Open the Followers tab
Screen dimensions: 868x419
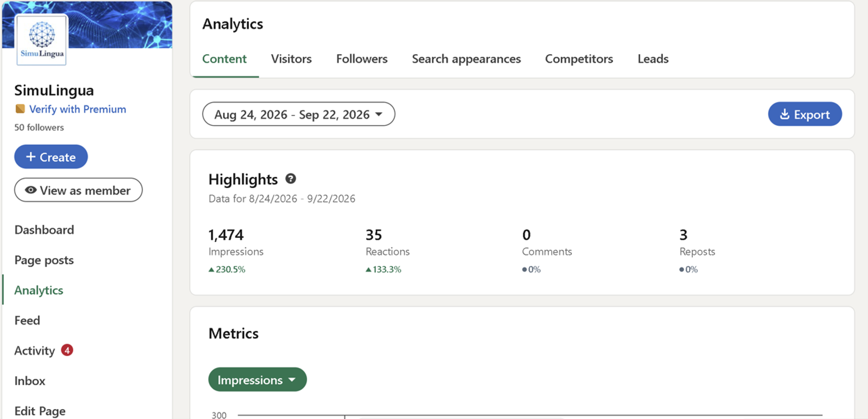coord(362,59)
